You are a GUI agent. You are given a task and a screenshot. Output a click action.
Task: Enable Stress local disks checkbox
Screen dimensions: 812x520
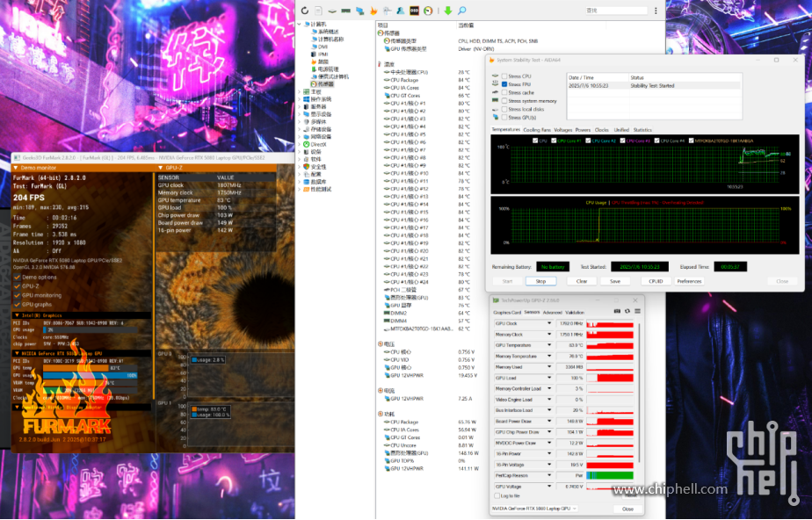pos(504,109)
